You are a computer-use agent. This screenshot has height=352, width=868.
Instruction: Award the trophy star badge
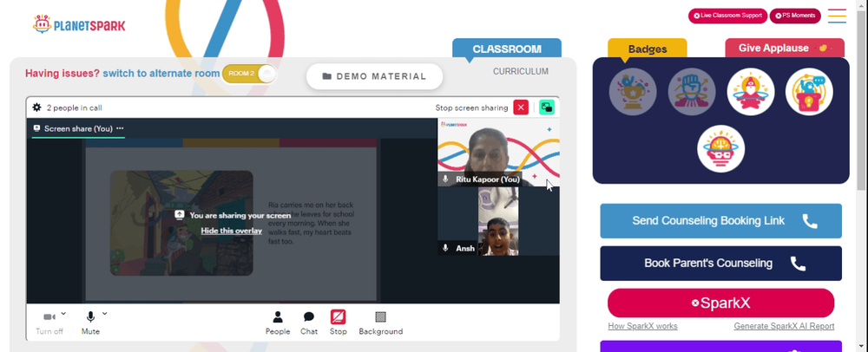pos(633,92)
